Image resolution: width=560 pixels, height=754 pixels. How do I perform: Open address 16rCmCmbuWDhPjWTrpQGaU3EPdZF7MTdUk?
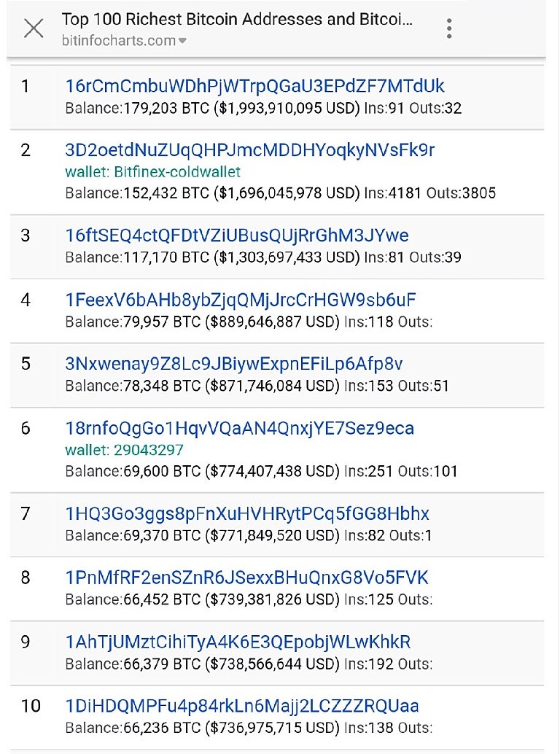coord(254,86)
